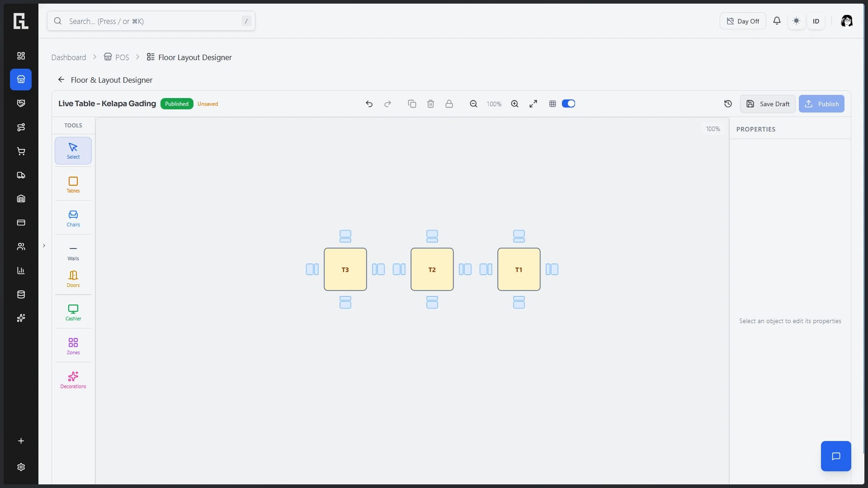Select table T3 on canvas
This screenshot has height=488, width=868.
pos(345,269)
